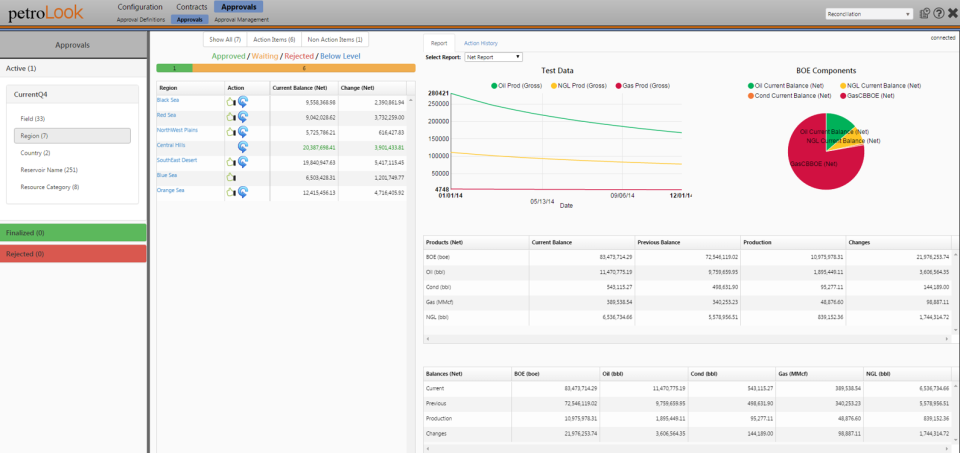Click the approve icon for SouthEast Desert

click(x=230, y=161)
